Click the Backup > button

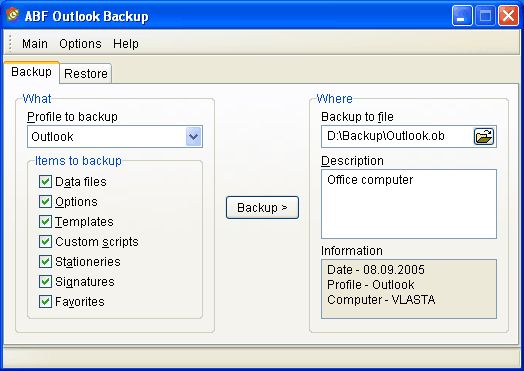(262, 208)
